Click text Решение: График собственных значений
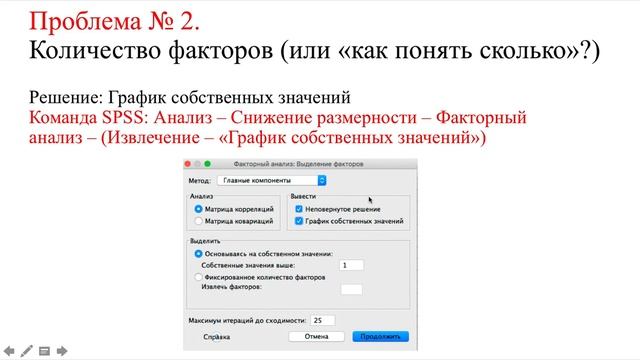 point(190,98)
